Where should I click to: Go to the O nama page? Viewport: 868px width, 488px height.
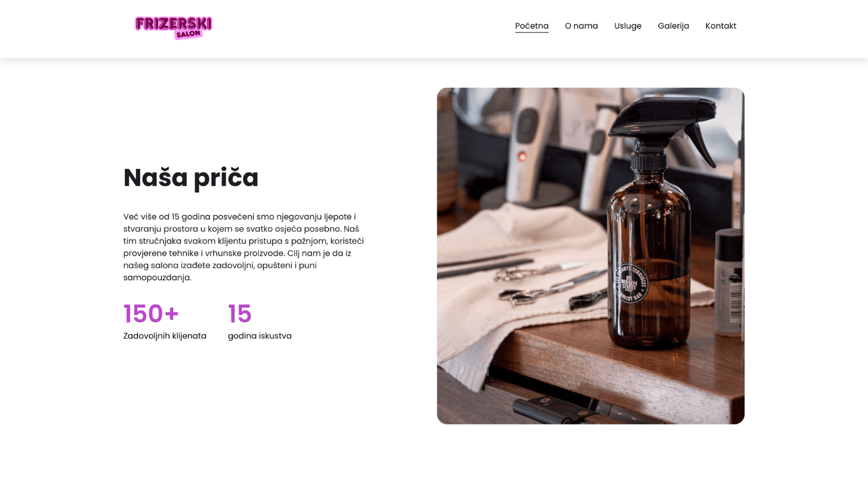(581, 26)
